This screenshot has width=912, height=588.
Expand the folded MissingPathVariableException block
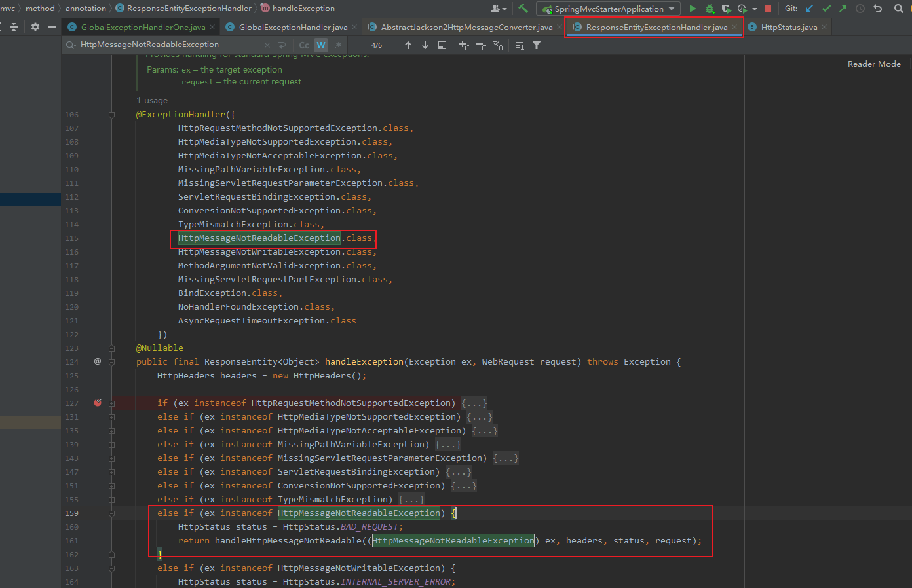tap(448, 445)
